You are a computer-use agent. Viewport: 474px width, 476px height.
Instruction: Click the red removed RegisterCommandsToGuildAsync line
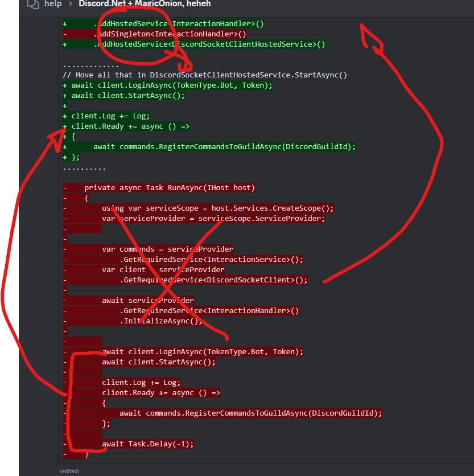(222, 413)
